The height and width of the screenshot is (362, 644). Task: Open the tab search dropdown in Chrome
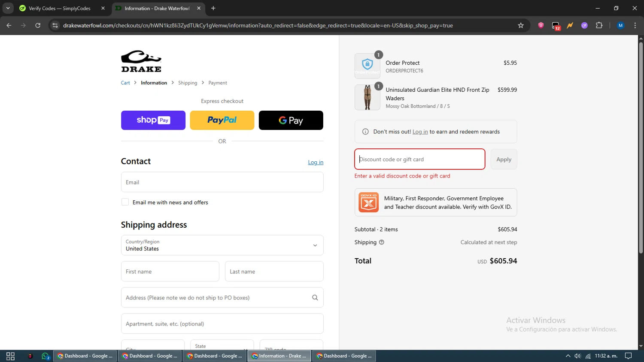8,8
